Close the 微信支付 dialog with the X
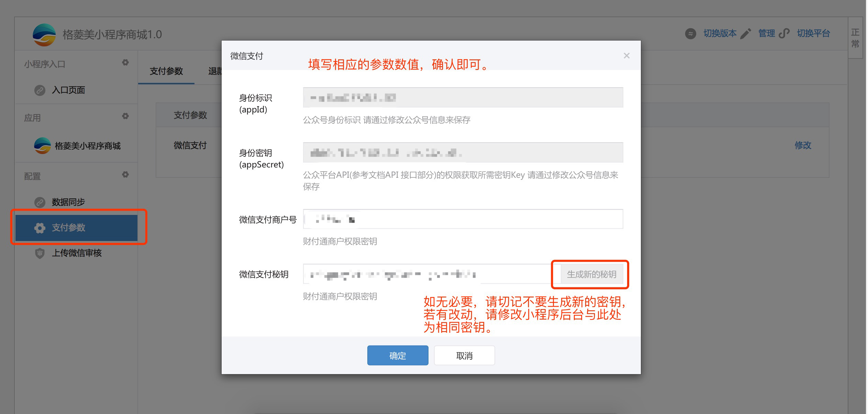 627,56
